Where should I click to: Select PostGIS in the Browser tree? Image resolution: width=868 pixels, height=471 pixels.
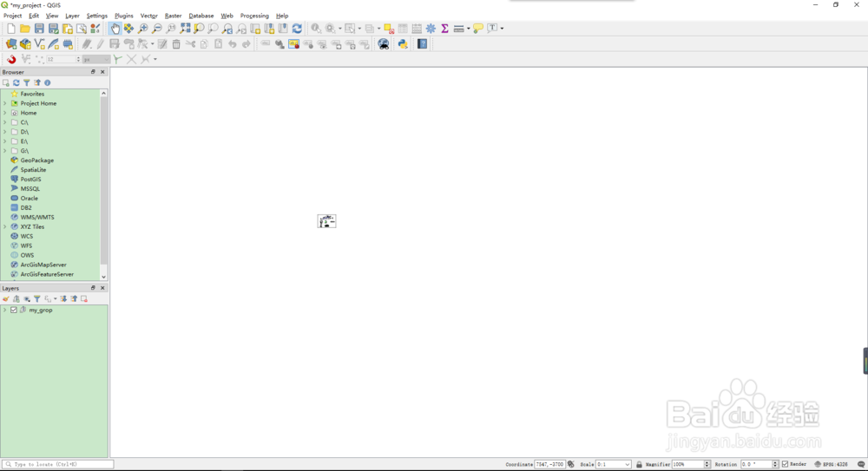(x=30, y=180)
